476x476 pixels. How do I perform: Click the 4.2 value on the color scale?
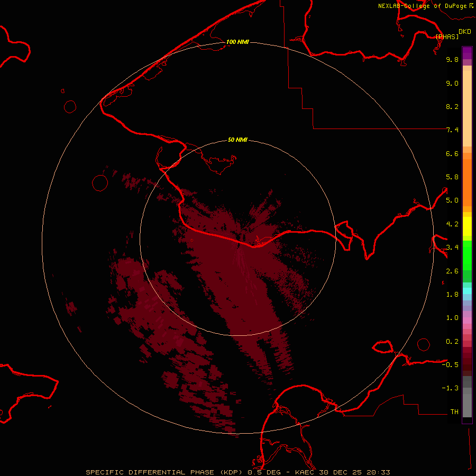[452, 224]
